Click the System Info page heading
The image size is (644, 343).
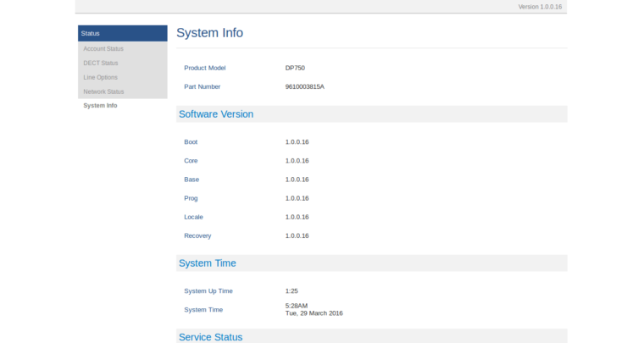[x=209, y=33]
